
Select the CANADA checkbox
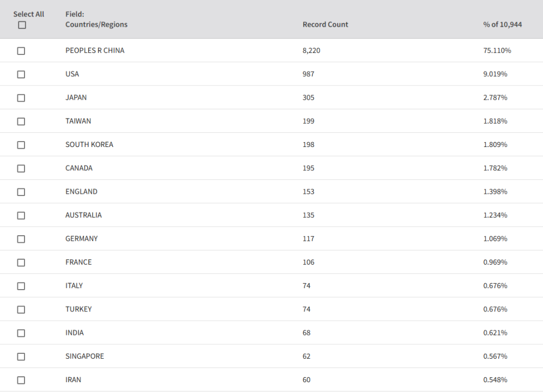21,169
